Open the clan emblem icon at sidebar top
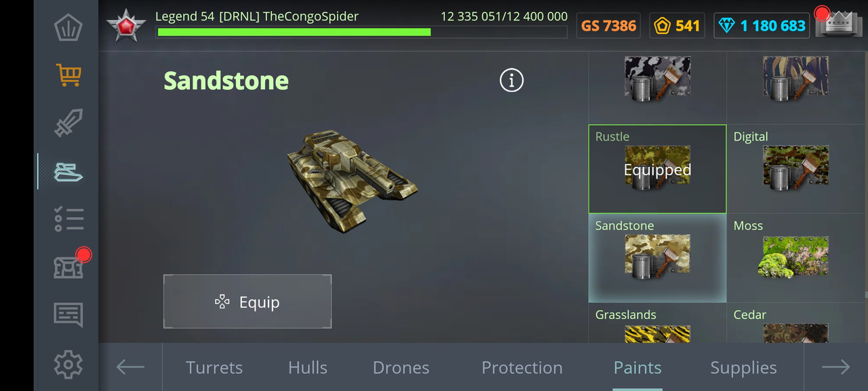 [x=68, y=27]
